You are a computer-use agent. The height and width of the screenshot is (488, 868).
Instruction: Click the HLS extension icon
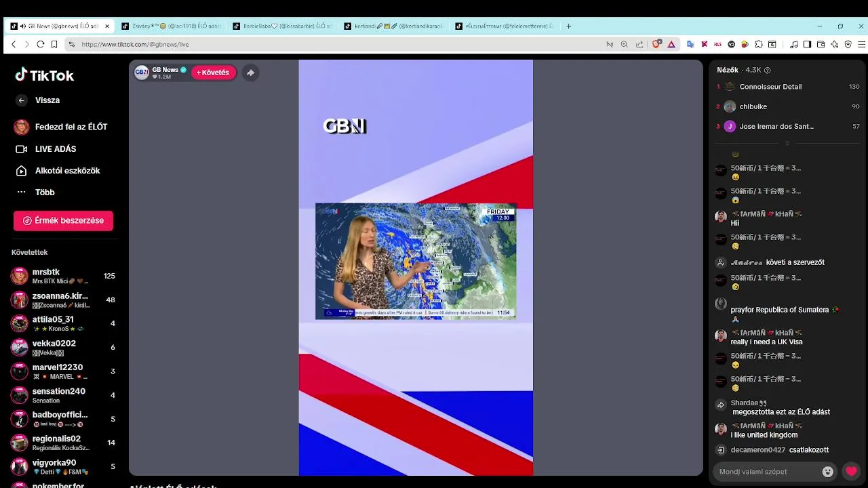click(x=717, y=44)
